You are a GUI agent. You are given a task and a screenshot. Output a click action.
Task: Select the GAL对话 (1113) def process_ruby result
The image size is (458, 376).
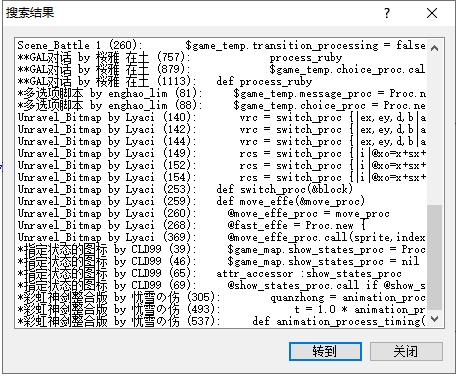click(221, 81)
